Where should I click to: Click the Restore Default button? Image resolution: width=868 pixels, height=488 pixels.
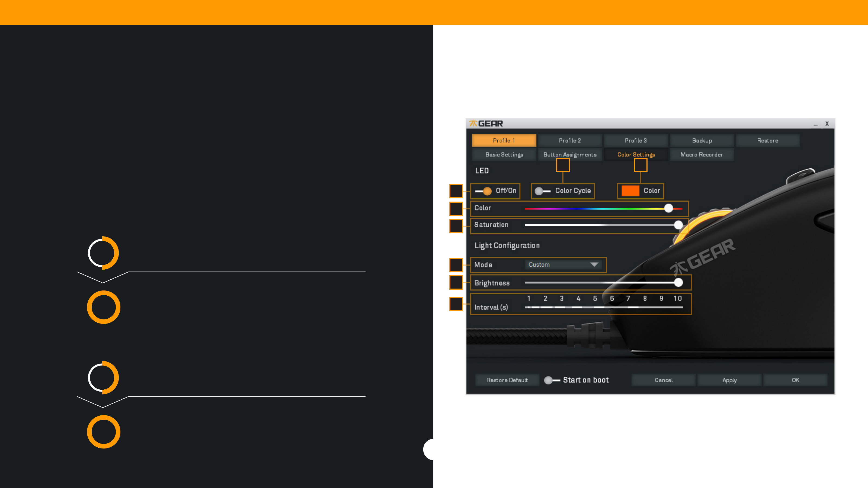(507, 380)
